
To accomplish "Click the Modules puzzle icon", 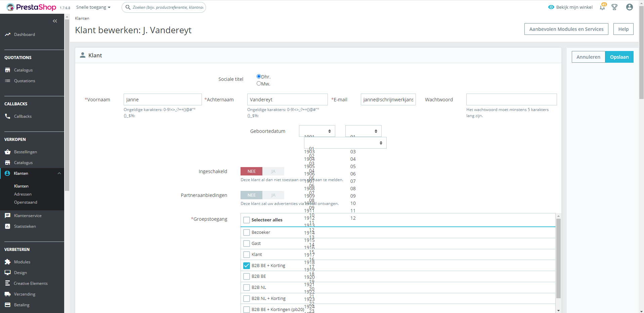I will (7, 262).
